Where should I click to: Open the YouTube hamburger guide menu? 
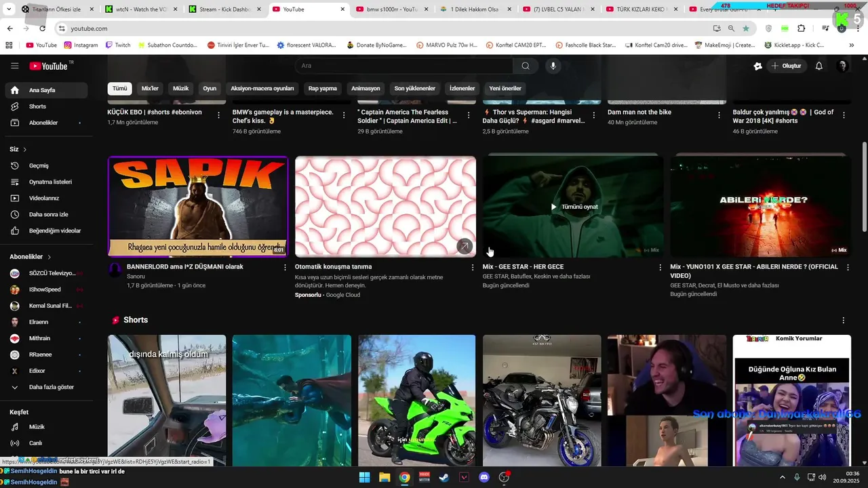click(x=14, y=66)
